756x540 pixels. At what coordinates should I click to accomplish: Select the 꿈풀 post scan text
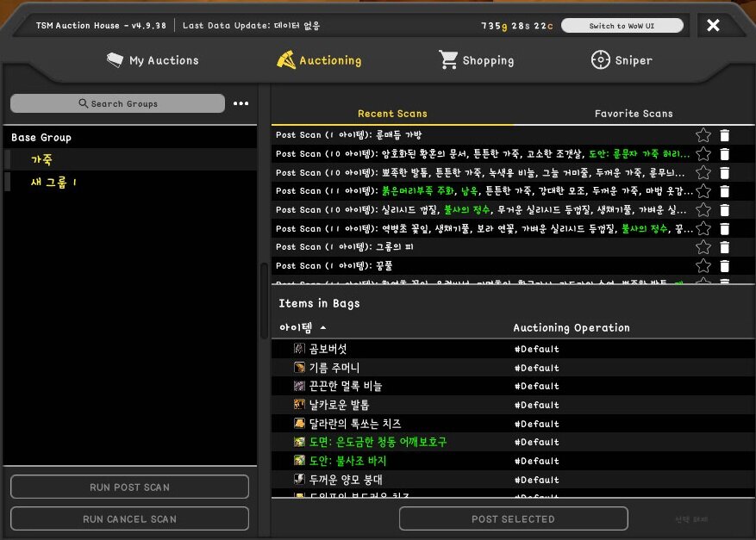pyautogui.click(x=334, y=266)
